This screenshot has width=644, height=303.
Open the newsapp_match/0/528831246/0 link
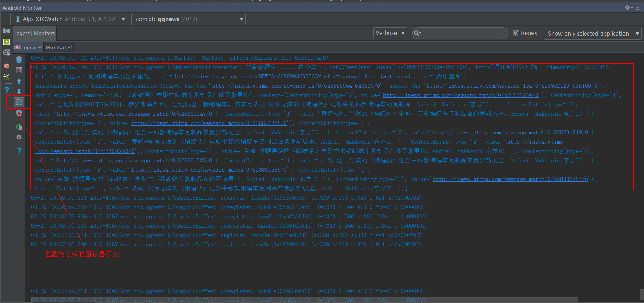(461, 95)
